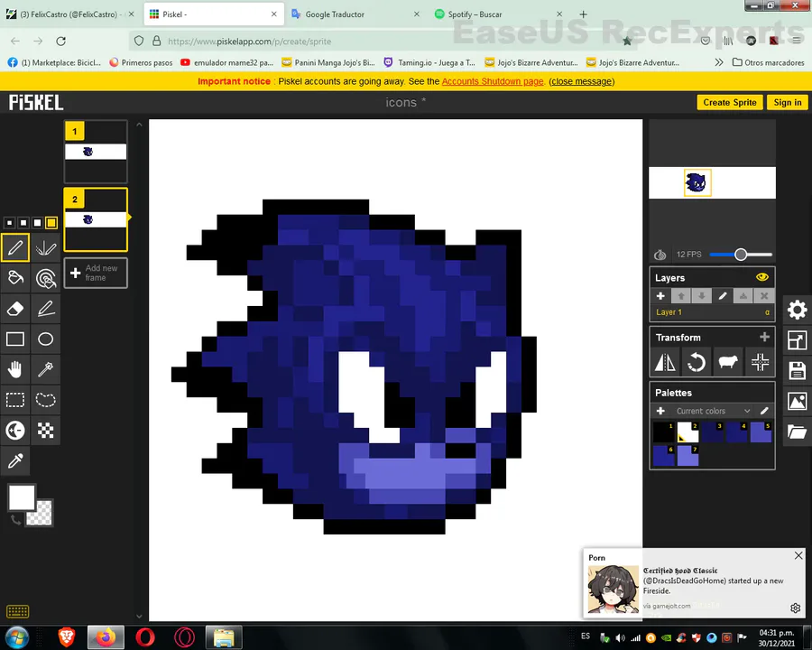Select the Lighten tool
812x650 pixels.
click(15, 431)
